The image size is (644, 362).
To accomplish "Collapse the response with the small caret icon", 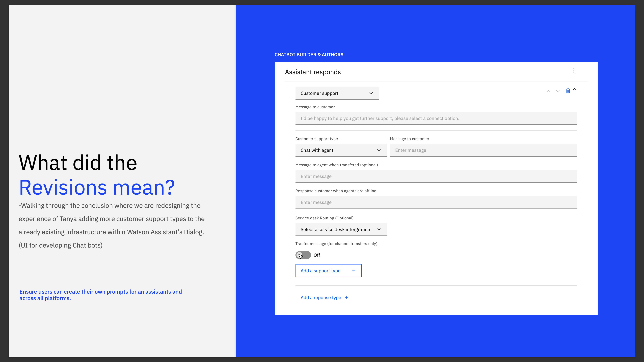I will (x=575, y=89).
